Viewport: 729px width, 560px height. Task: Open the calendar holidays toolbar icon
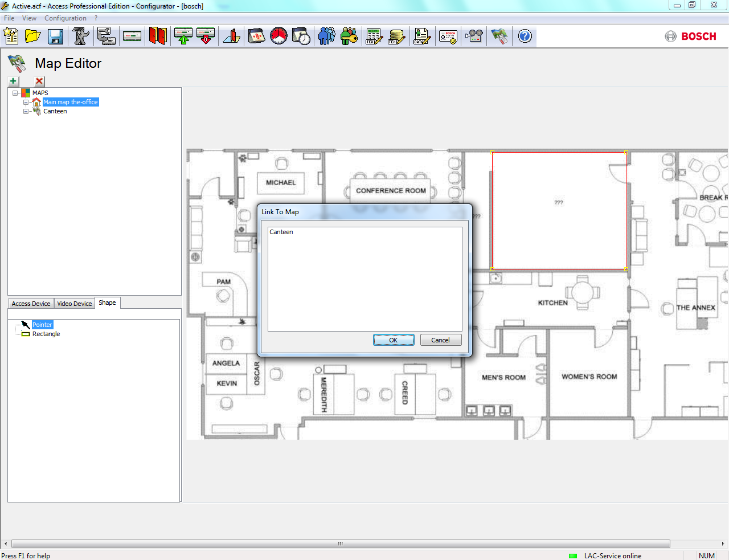(x=256, y=36)
